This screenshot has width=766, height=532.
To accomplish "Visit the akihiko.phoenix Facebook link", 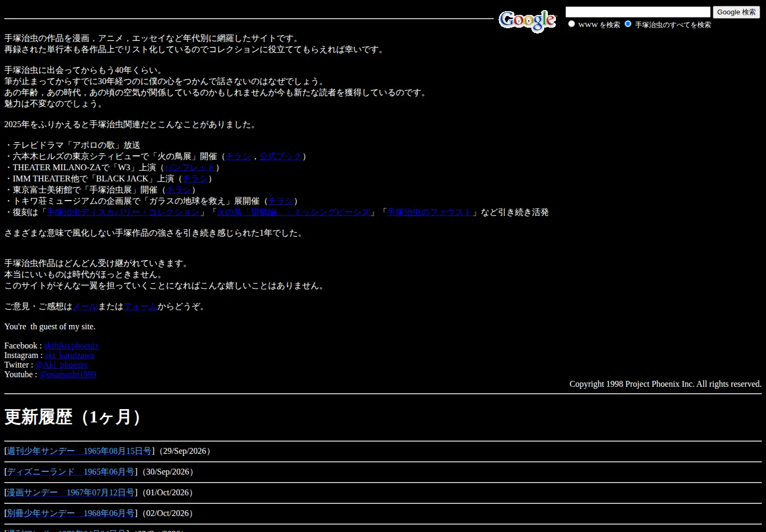I will tap(71, 346).
